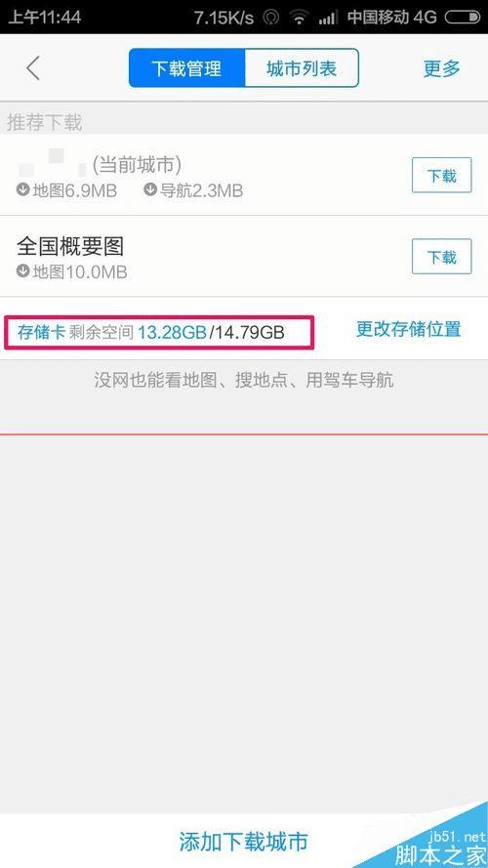Tap 添加下载城市 at bottom

click(243, 842)
